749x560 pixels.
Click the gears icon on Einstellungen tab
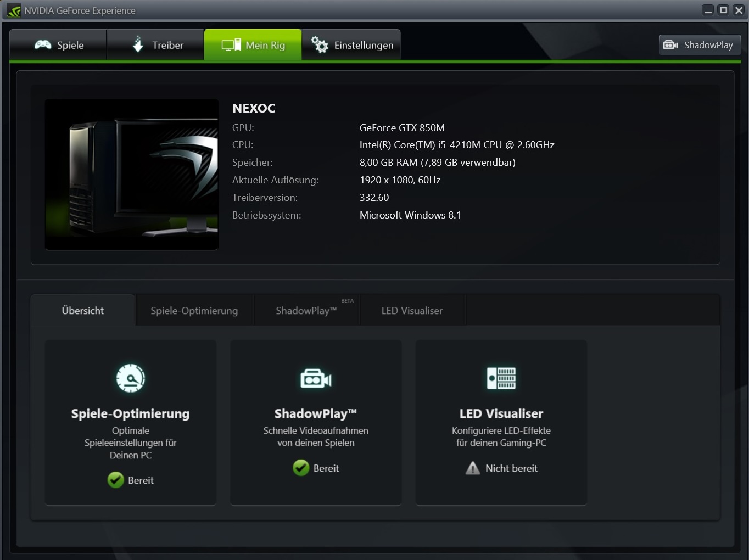320,44
